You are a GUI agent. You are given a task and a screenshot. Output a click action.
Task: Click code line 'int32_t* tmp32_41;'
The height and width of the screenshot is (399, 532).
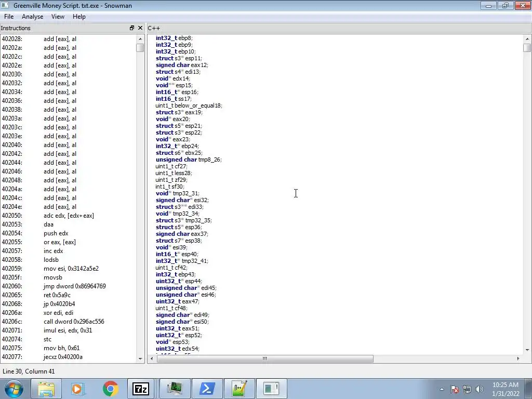tap(182, 261)
